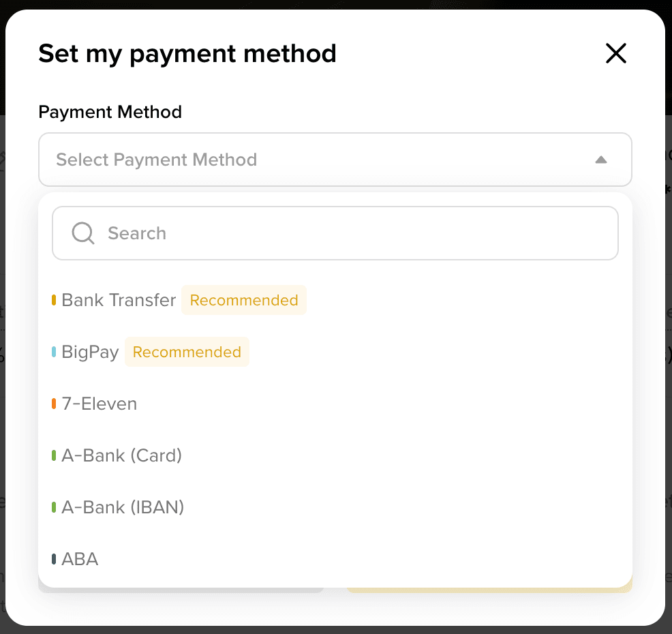Click the green marker beside A-Bank (Card)
This screenshot has height=634, width=672.
pos(54,455)
